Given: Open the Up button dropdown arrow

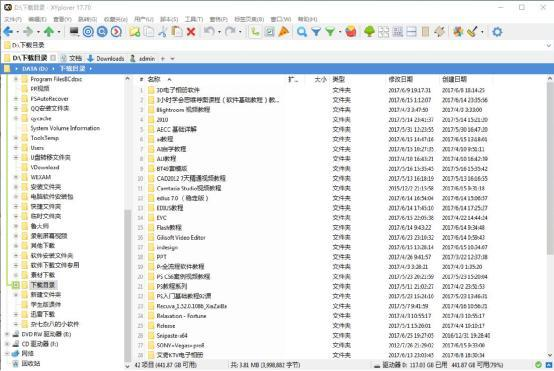Looking at the screenshot, I should point(59,32).
